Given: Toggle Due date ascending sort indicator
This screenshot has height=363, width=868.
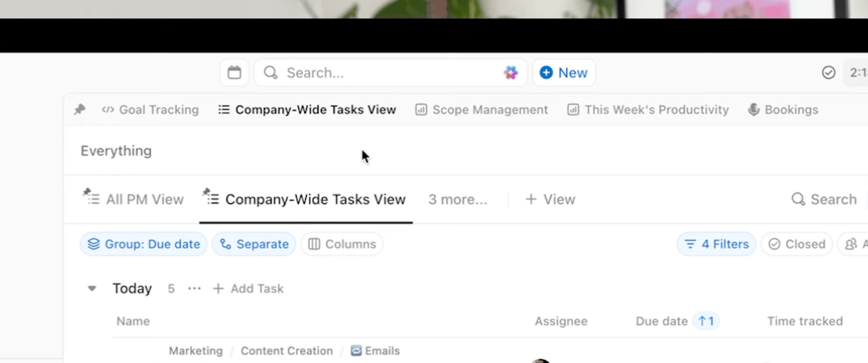Looking at the screenshot, I should 706,321.
